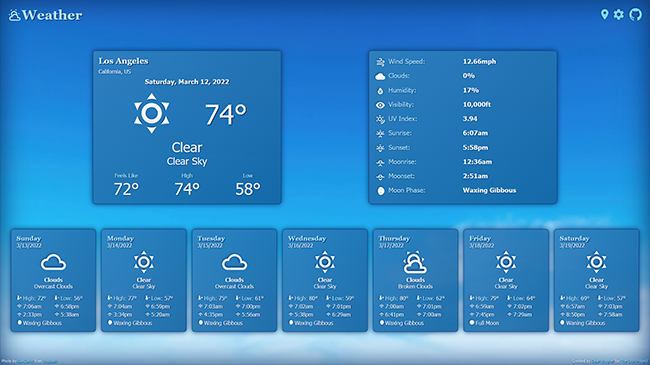Click the Sunrise icon
The image size is (650, 365).
(380, 134)
